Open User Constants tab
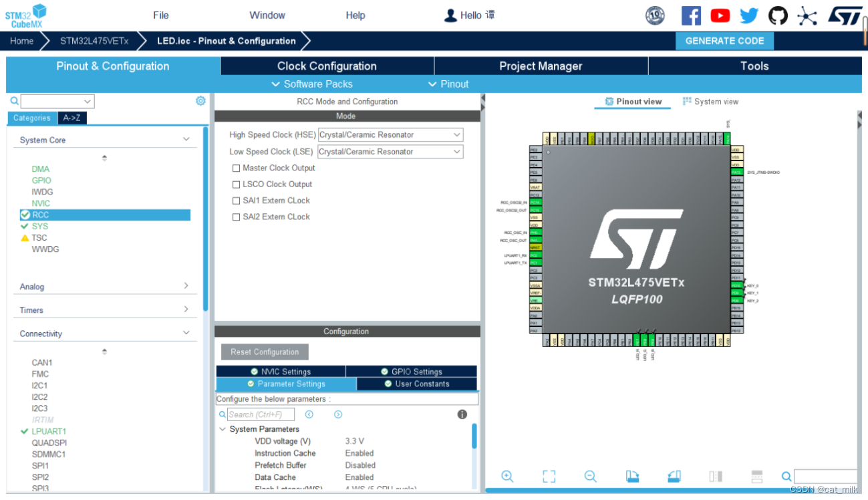Image resolution: width=868 pixels, height=500 pixels. [x=417, y=384]
